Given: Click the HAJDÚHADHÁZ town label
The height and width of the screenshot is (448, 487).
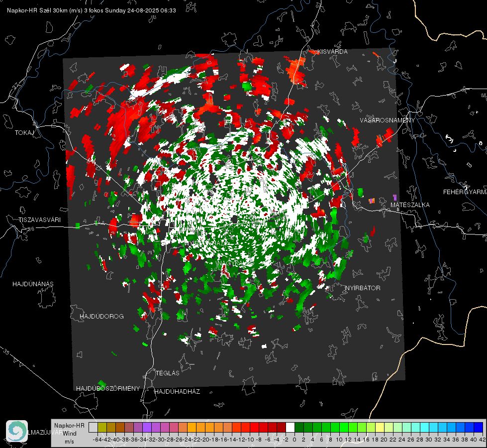Looking at the screenshot, I should 177,392.
